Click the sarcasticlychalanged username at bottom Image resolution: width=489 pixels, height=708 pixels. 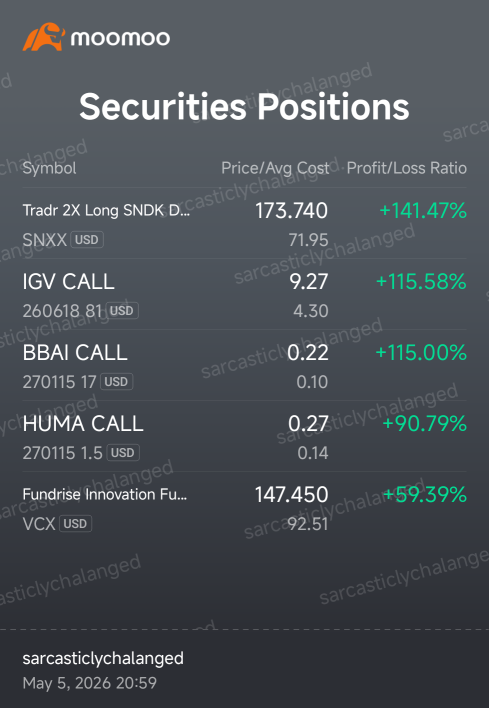point(103,658)
